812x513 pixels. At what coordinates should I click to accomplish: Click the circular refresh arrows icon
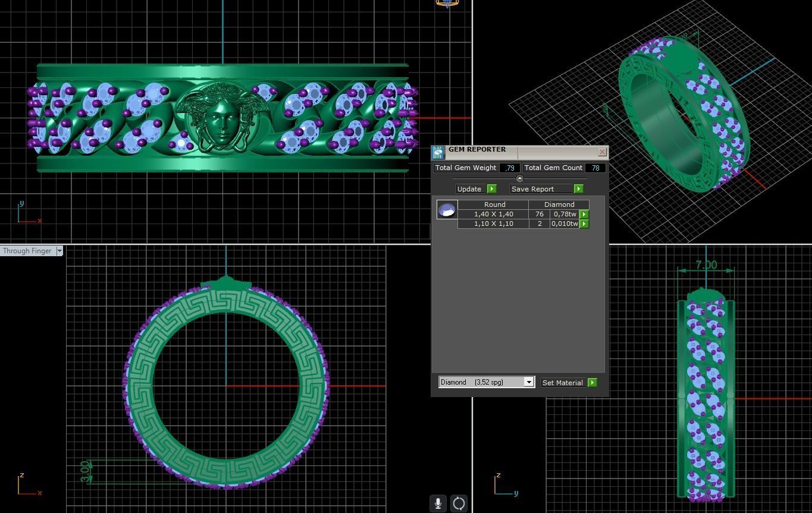(x=459, y=503)
